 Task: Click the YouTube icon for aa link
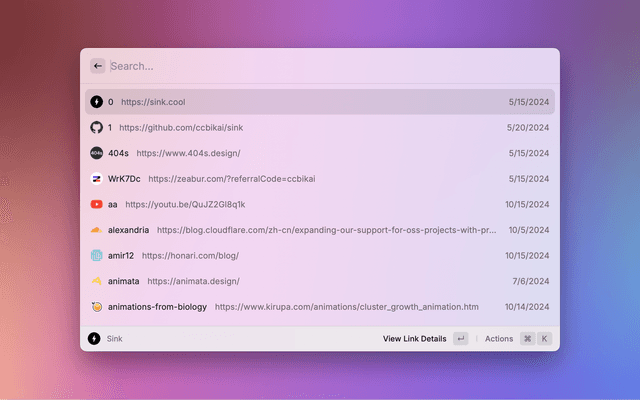click(x=96, y=204)
